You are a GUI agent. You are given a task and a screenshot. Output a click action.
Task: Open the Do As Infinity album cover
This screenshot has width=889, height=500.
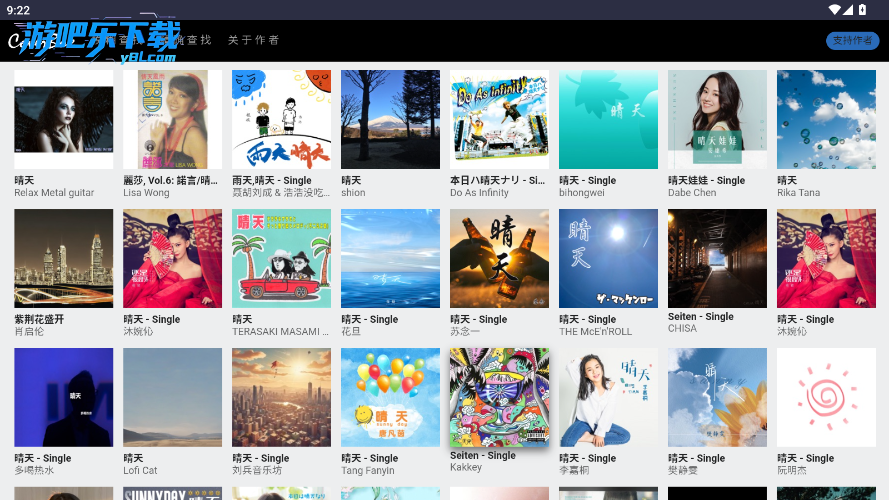(x=499, y=120)
